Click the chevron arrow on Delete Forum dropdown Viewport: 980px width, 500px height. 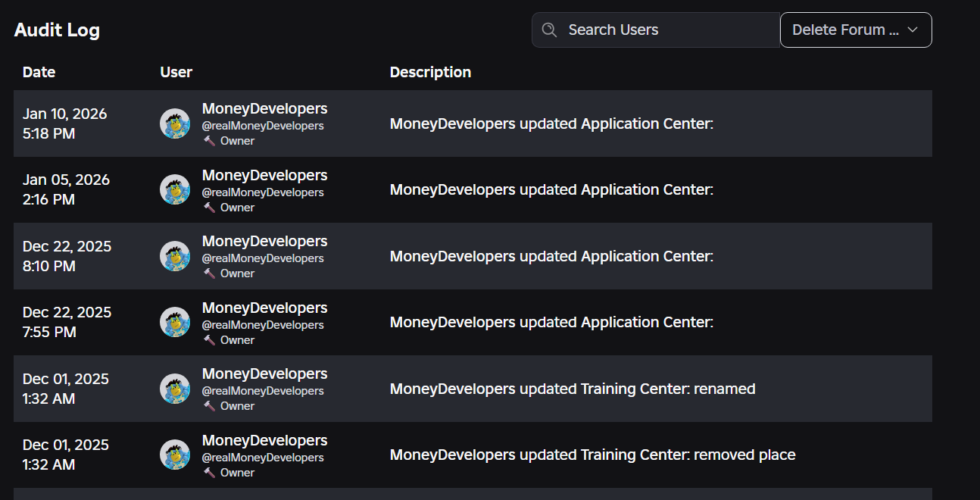tap(913, 30)
